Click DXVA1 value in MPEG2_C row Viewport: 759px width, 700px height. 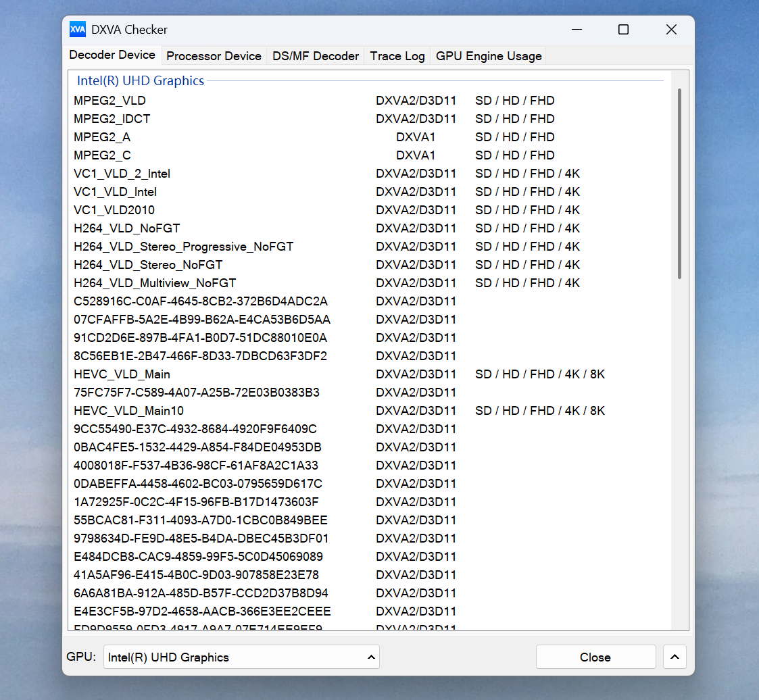pyautogui.click(x=416, y=155)
